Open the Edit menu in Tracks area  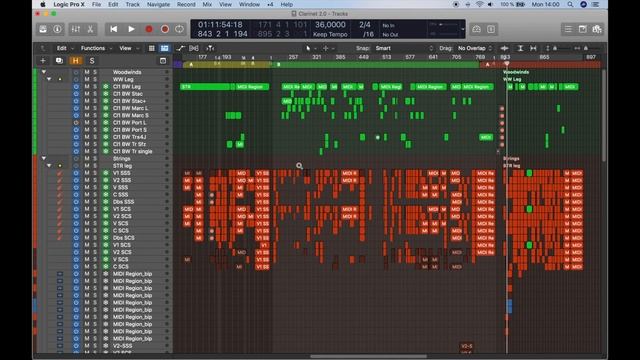pyautogui.click(x=64, y=48)
